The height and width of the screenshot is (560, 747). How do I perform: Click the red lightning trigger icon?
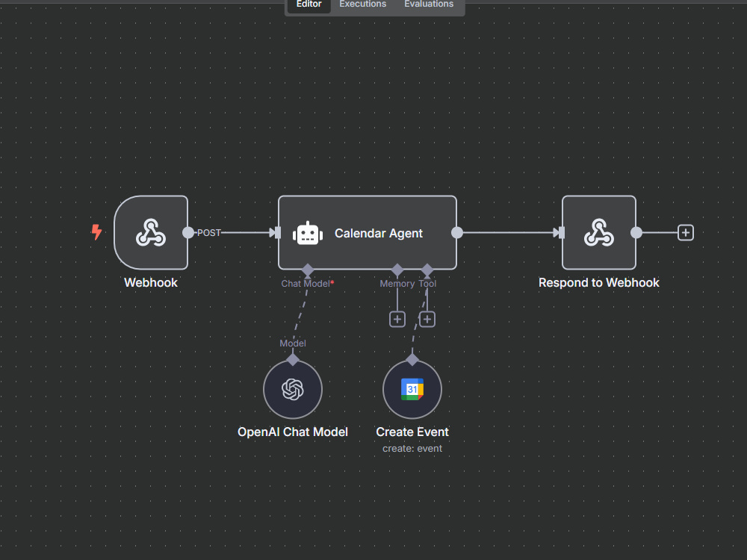tap(96, 232)
